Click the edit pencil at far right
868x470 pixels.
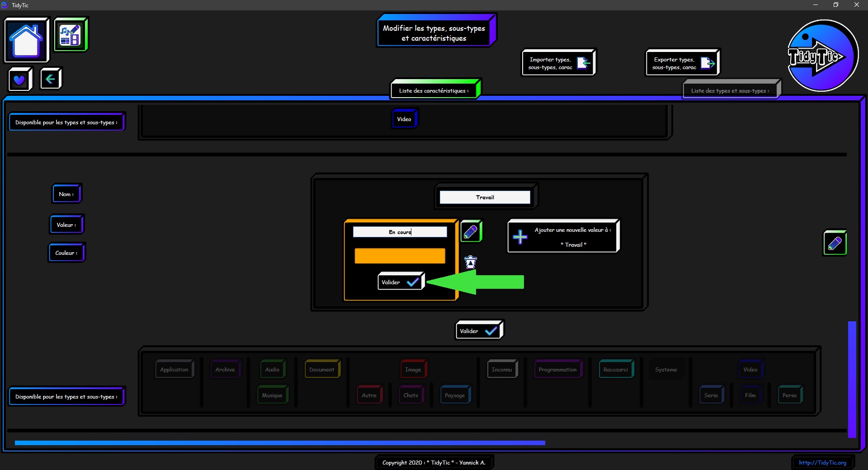(835, 243)
